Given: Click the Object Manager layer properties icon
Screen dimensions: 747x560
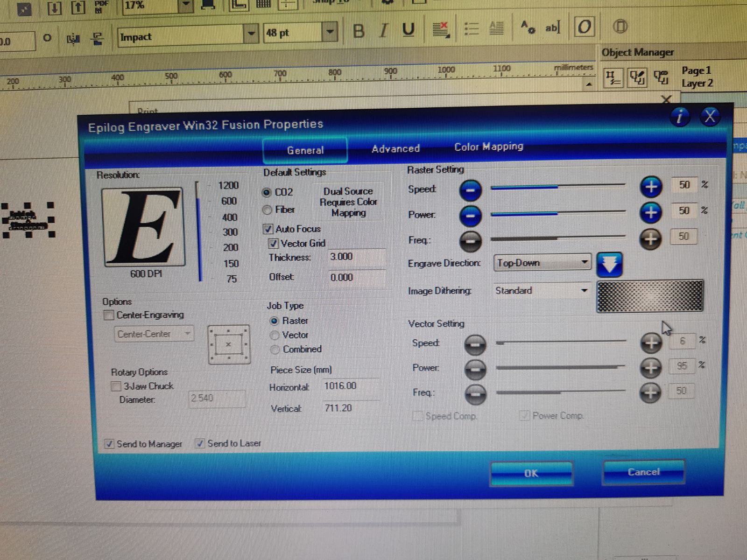Looking at the screenshot, I should (x=613, y=77).
